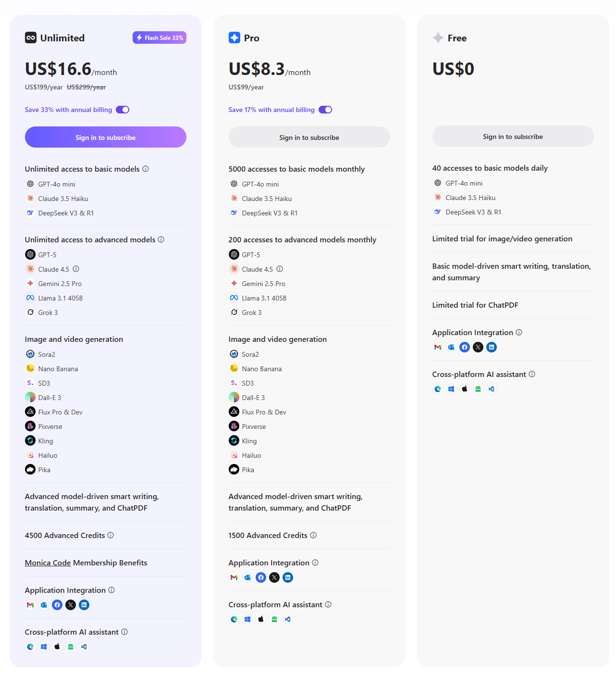The image size is (616, 676).
Task: Click the Outlook icon in the Unlimited plan
Action: click(44, 605)
